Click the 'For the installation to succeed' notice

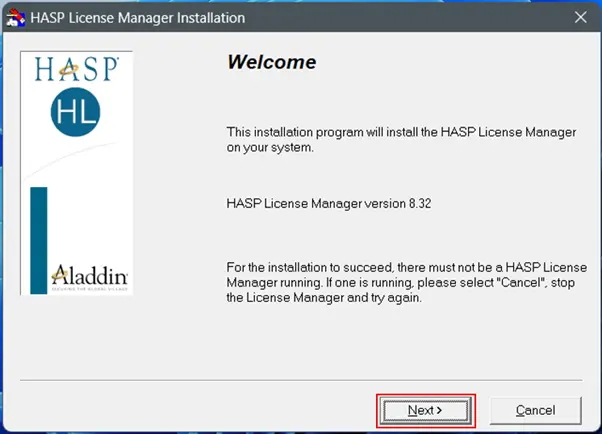407,282
